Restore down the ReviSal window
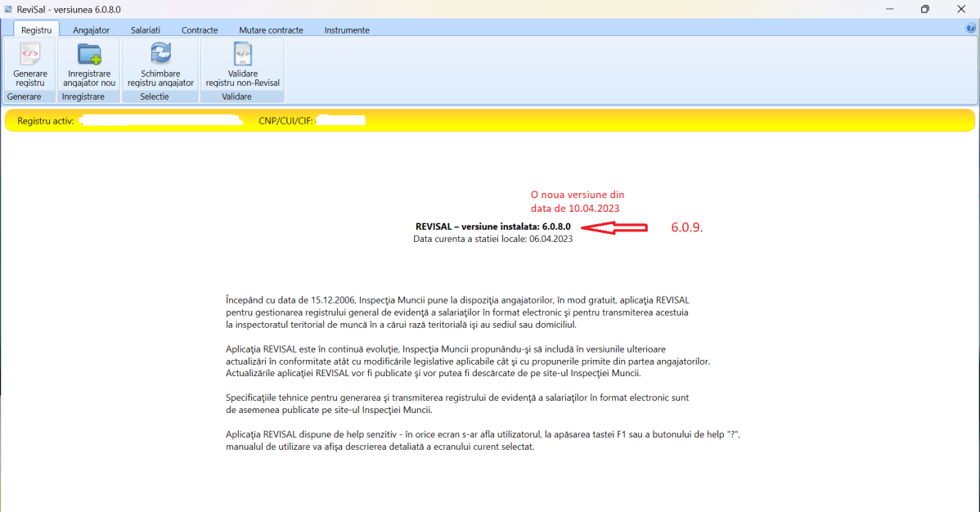 pyautogui.click(x=924, y=9)
